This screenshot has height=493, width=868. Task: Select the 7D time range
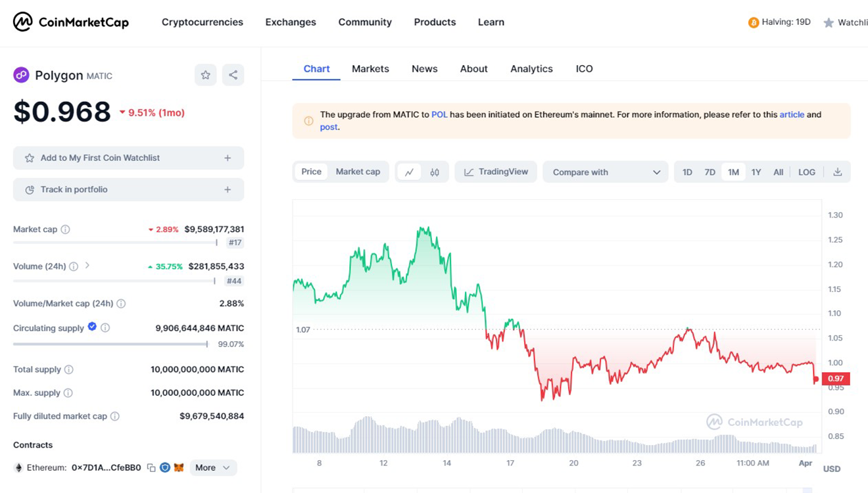pyautogui.click(x=710, y=172)
